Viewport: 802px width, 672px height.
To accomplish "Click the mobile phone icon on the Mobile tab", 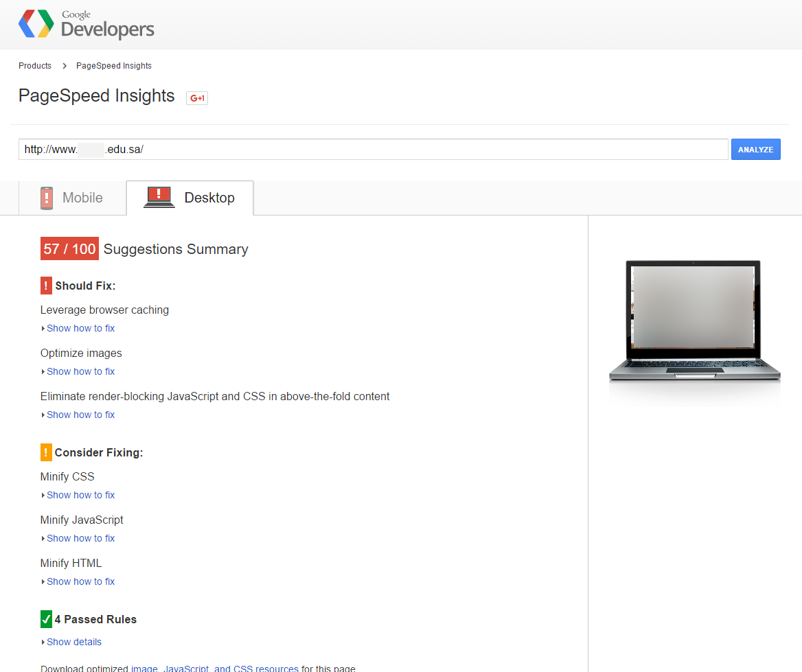I will 47,198.
